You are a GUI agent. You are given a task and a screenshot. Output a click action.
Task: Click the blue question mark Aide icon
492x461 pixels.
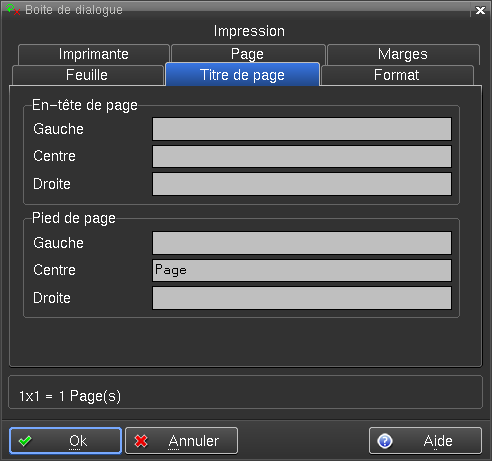click(x=385, y=441)
